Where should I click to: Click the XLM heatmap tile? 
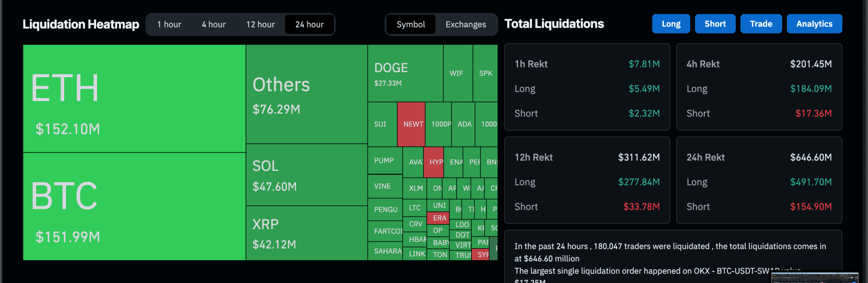point(415,188)
